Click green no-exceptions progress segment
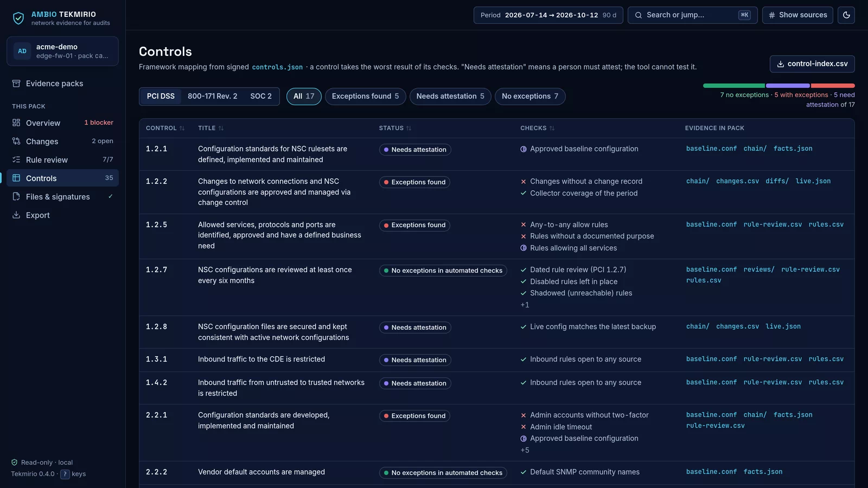Viewport: 868px width, 488px height. tap(734, 86)
